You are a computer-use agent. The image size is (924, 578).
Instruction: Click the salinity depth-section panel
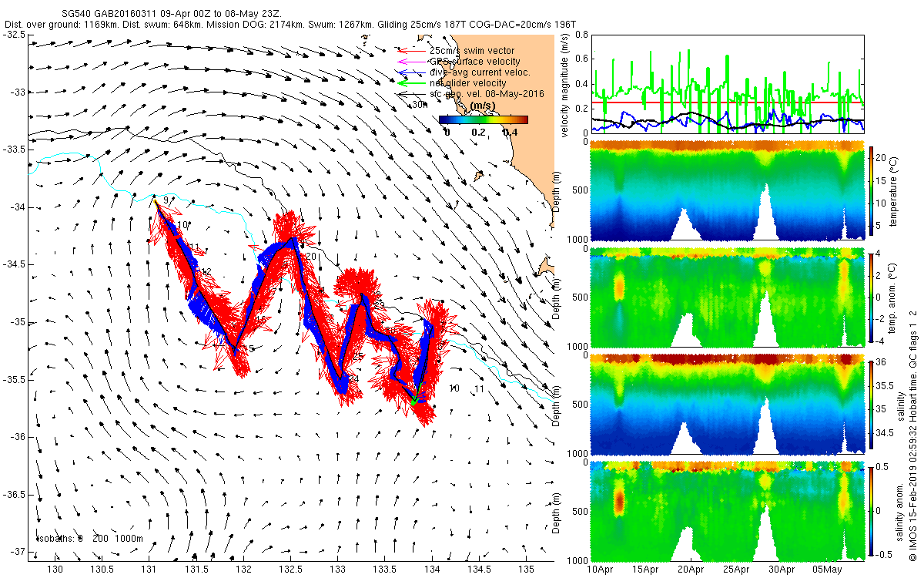click(726, 404)
